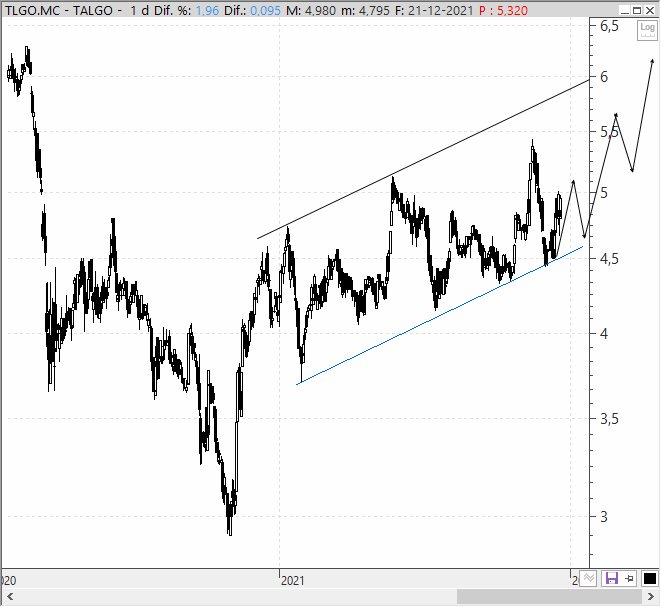Maximize the TALGO chart window
This screenshot has width=661, height=607.
637,11
